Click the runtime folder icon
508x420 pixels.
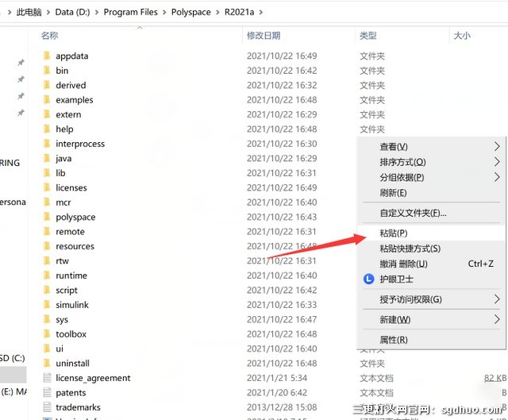point(47,276)
